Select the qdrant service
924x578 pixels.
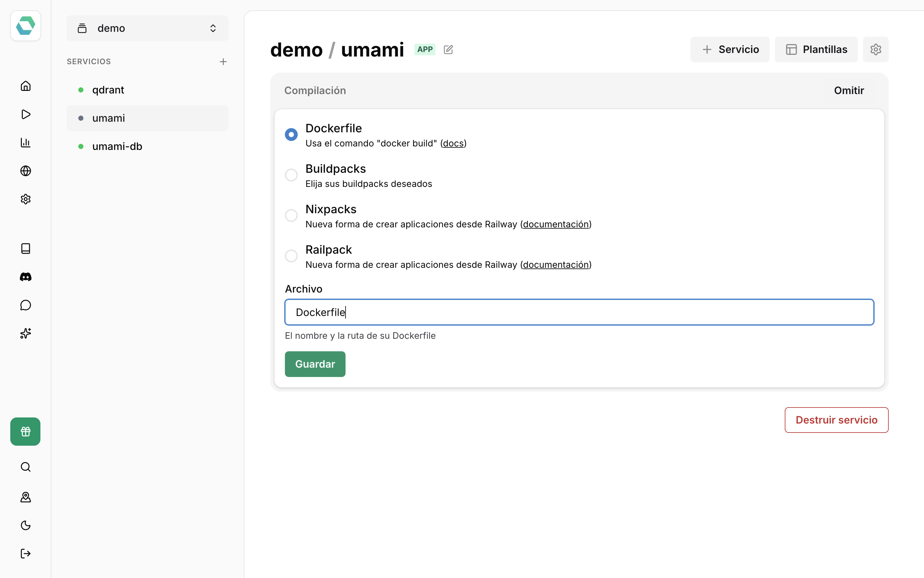click(x=147, y=90)
